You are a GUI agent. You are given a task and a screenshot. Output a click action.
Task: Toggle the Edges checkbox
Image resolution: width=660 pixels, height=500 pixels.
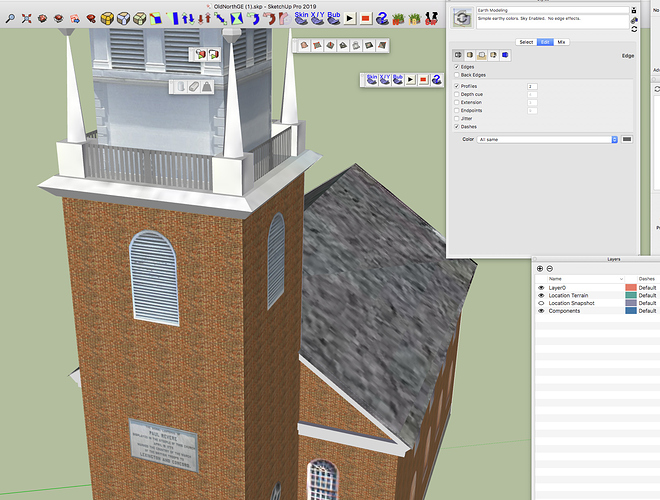point(457,67)
